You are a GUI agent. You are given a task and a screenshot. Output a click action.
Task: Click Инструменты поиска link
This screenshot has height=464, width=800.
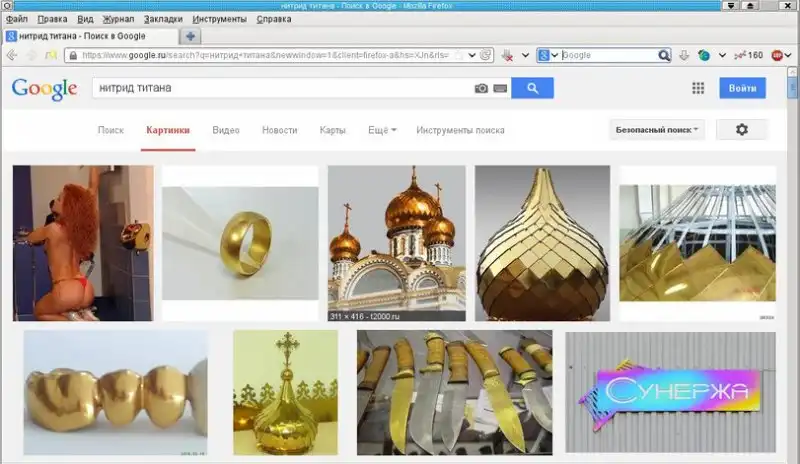click(x=460, y=130)
